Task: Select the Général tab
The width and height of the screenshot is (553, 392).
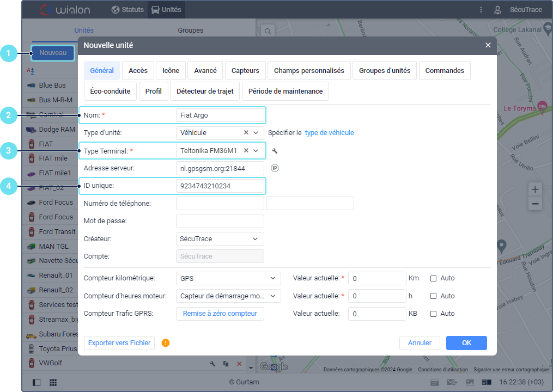Action: pos(102,70)
